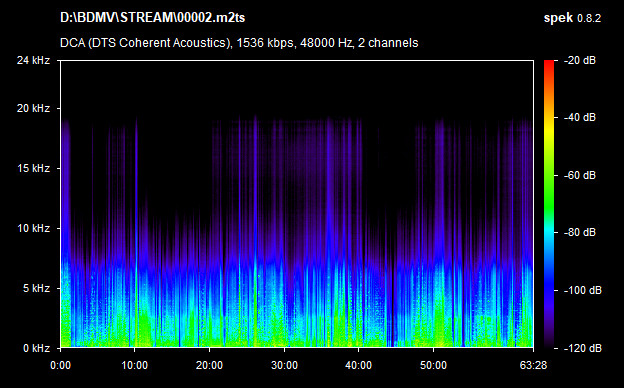The width and height of the screenshot is (624, 388).
Task: Click the 0:00 time axis marker
Action: coord(60,365)
